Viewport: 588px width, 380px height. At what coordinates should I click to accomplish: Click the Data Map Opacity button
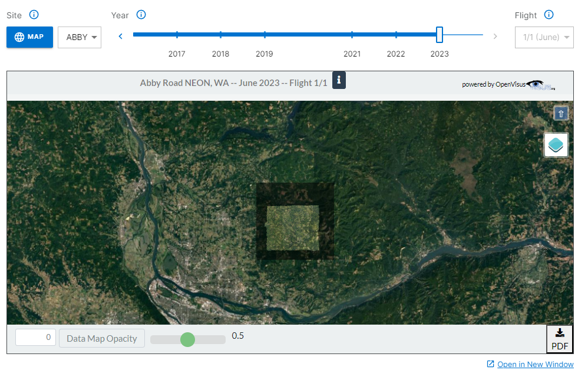[x=101, y=338]
